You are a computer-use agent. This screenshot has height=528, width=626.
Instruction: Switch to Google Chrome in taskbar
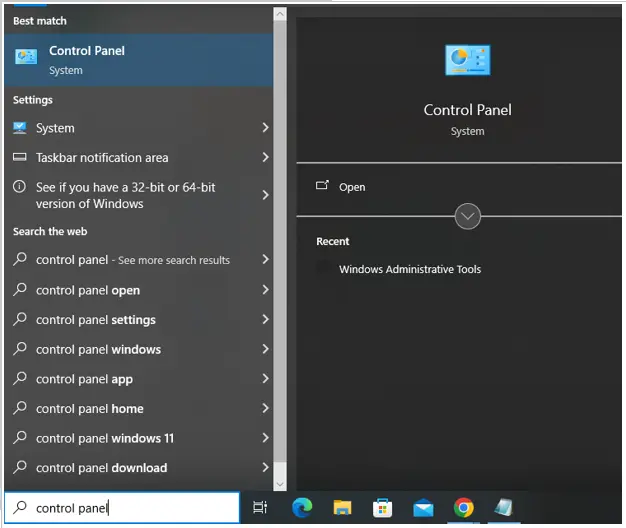click(x=464, y=508)
